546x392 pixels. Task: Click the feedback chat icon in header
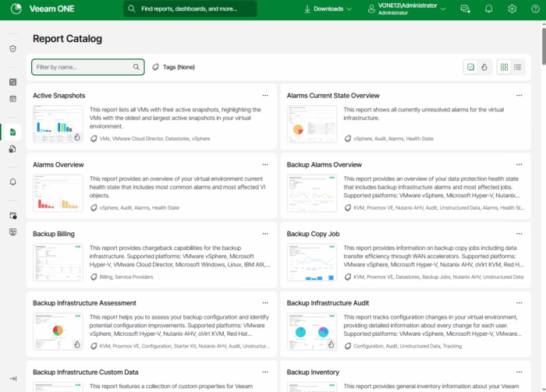[x=465, y=9]
